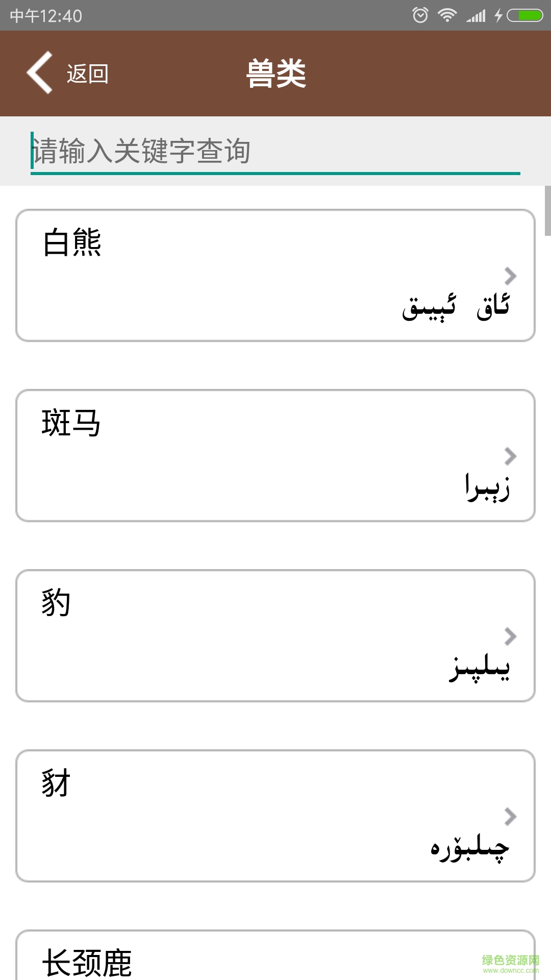Image resolution: width=551 pixels, height=980 pixels.
Task: Open the 长颈鹿 list entry
Action: [87, 963]
